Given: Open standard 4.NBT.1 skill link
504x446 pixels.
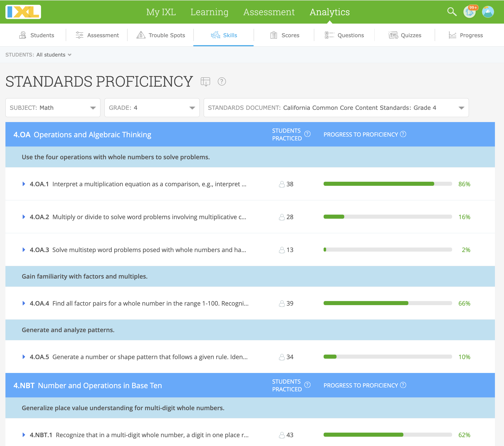Looking at the screenshot, I should point(41,435).
